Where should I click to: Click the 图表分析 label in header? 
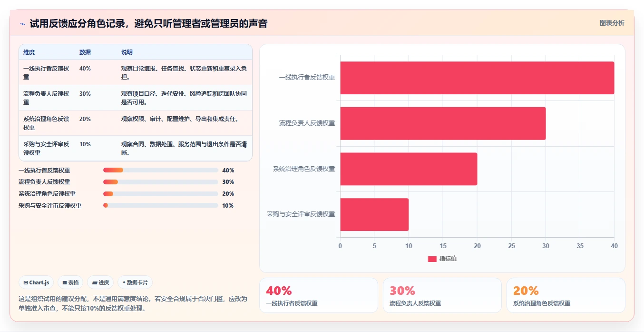click(612, 23)
